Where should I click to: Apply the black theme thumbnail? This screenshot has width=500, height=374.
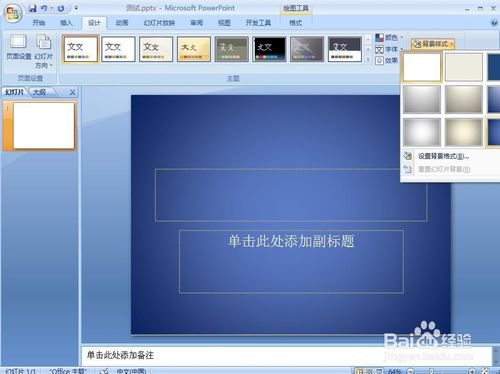point(269,49)
